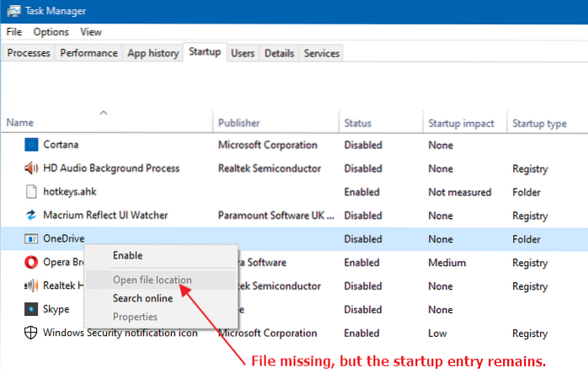Switch to the Processes tab
The width and height of the screenshot is (588, 373).
tap(29, 53)
